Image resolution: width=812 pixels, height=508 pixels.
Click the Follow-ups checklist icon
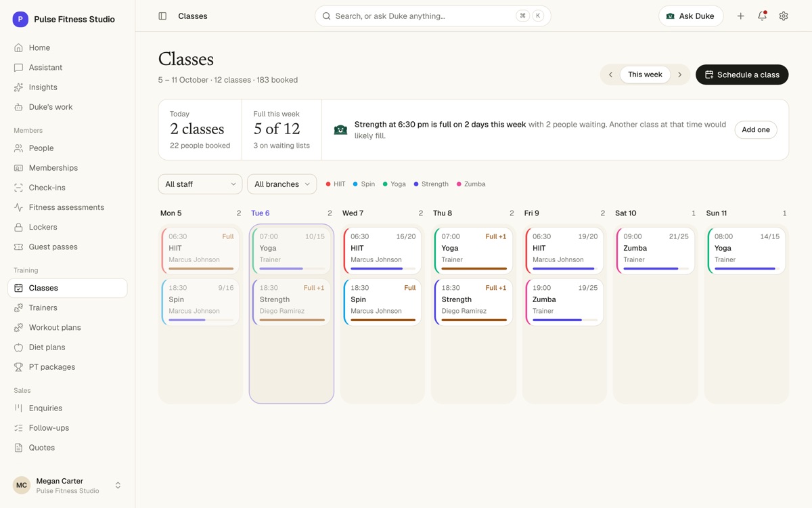click(x=18, y=427)
